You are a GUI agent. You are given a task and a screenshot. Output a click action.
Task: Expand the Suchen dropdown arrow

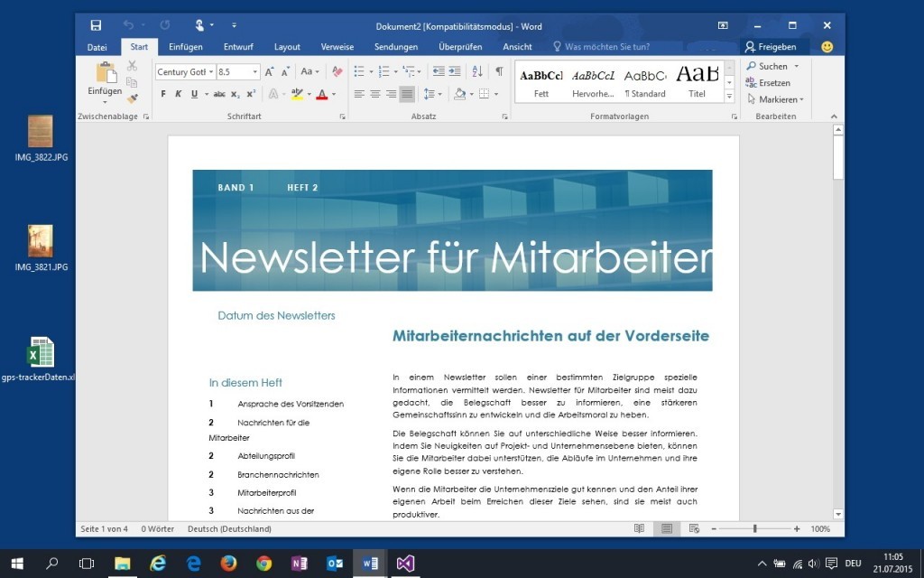point(796,66)
